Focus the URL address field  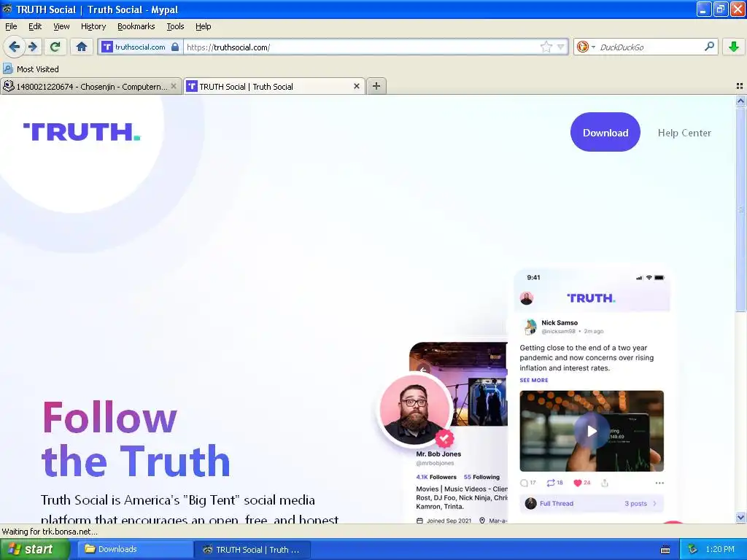coord(362,47)
